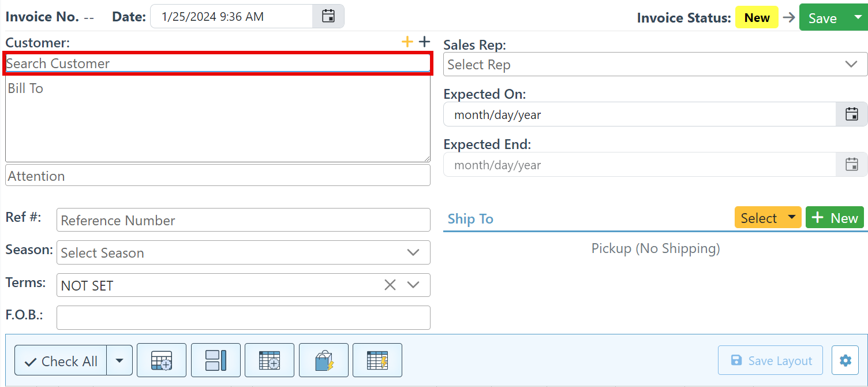Viewport: 868px width, 387px height.
Task: Add a New shipping address
Action: tap(835, 218)
